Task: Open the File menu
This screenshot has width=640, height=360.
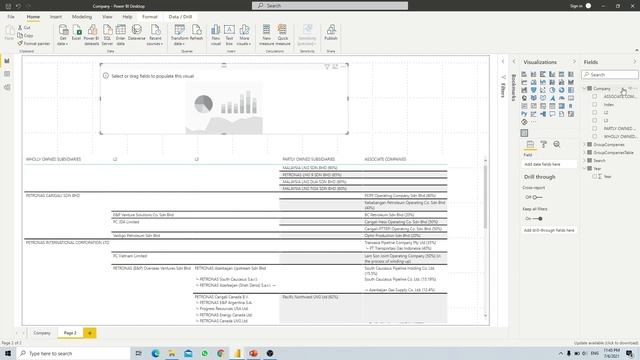Action: (x=11, y=17)
